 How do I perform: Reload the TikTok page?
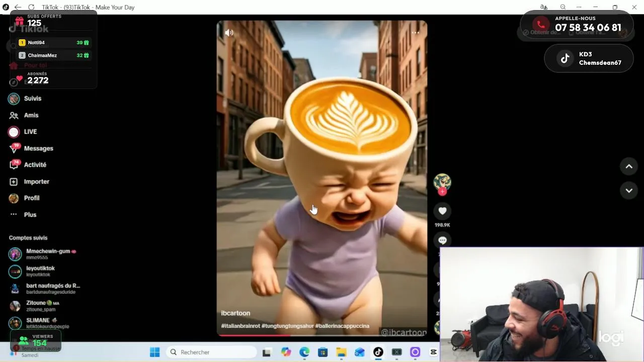point(31,7)
